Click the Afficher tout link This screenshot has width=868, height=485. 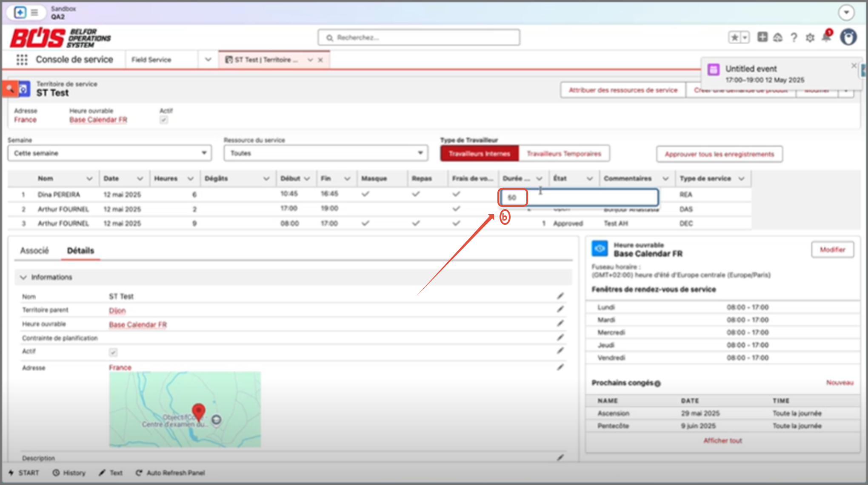click(722, 441)
